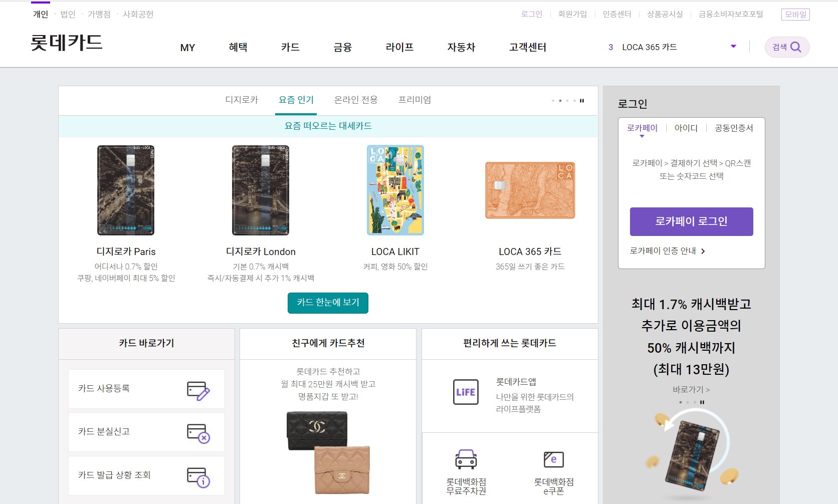Click the 롯데카드 logo
This screenshot has height=504, width=838.
(x=67, y=43)
